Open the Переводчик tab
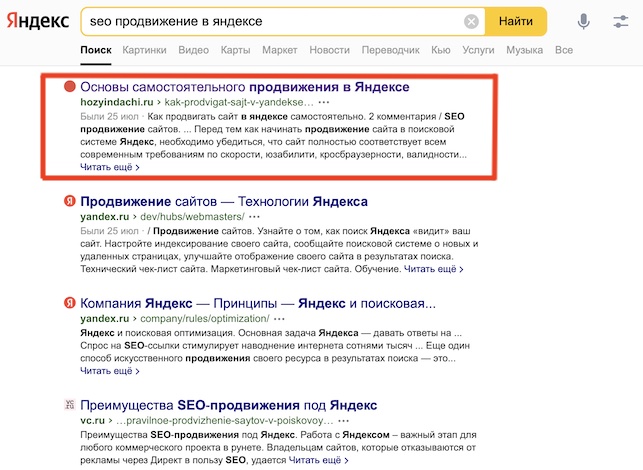Image resolution: width=643 pixels, height=470 pixels. 390,50
